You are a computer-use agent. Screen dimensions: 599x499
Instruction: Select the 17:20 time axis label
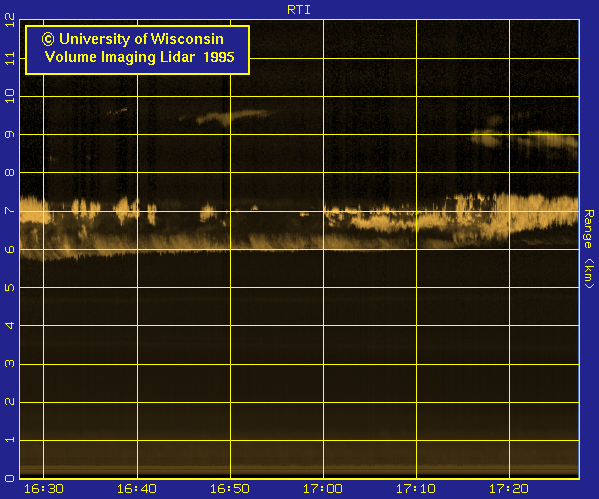[509, 489]
